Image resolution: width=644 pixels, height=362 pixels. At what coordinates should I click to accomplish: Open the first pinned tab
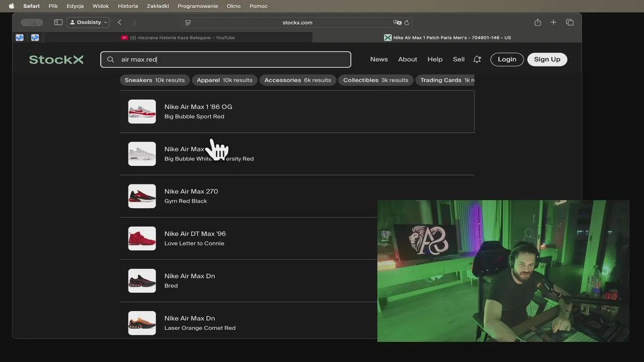[20, 37]
